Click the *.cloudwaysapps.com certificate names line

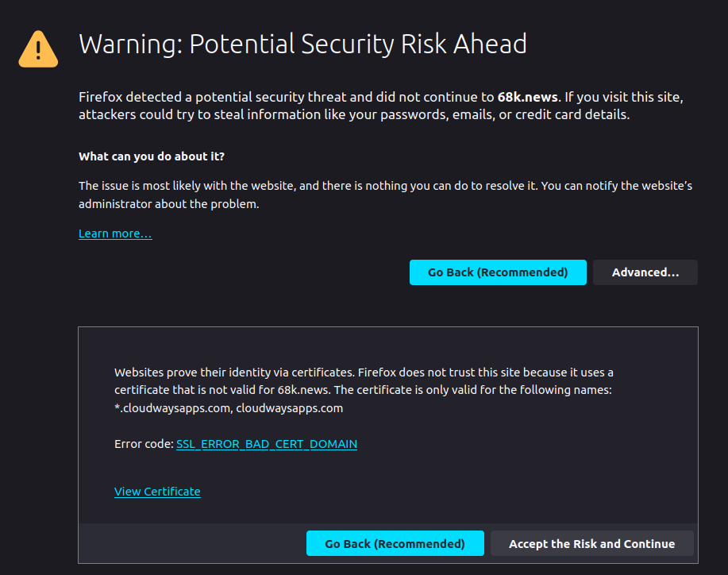229,408
